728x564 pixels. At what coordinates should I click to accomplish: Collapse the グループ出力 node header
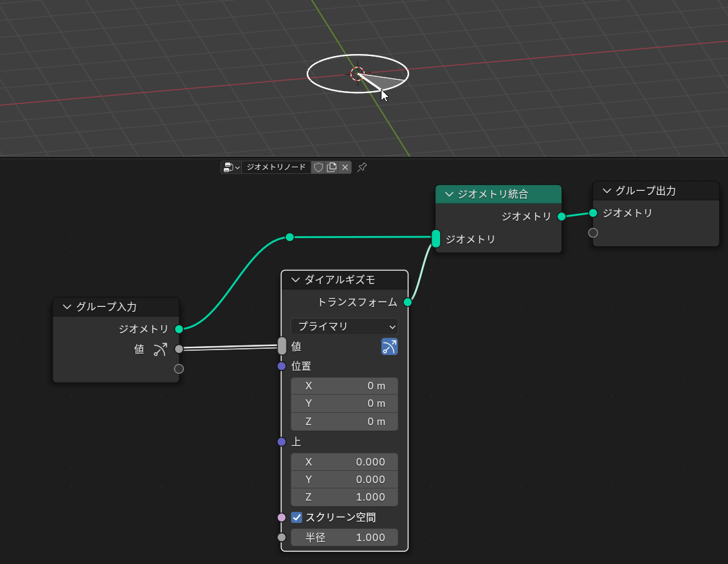(606, 190)
